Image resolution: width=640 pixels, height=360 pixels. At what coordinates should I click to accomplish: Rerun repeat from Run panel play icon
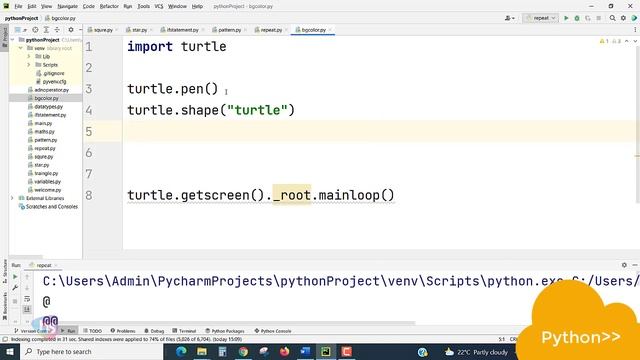15,277
